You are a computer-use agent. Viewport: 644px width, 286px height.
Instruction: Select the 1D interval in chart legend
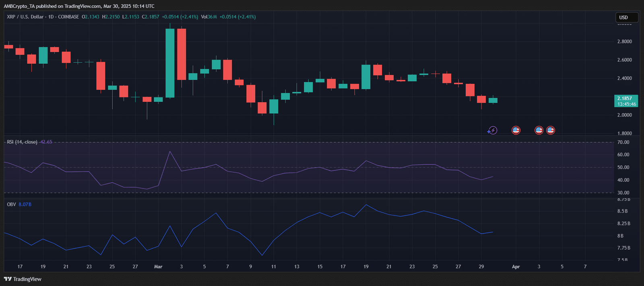[51, 17]
